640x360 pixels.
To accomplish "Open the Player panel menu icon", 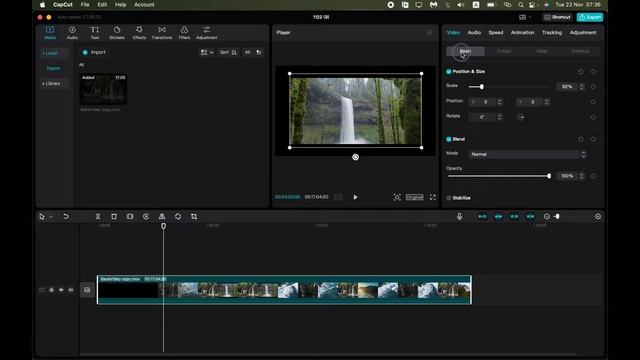I will pyautogui.click(x=429, y=33).
